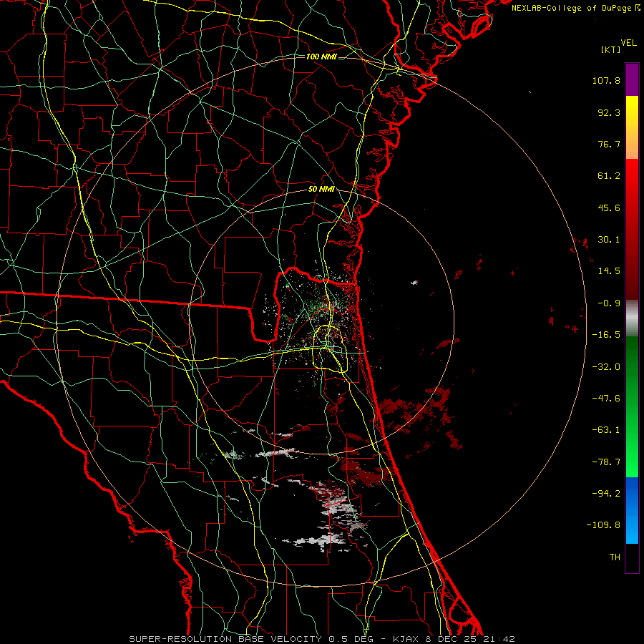Click the -47.6 velocity scale value
644x644 pixels.
606,399
